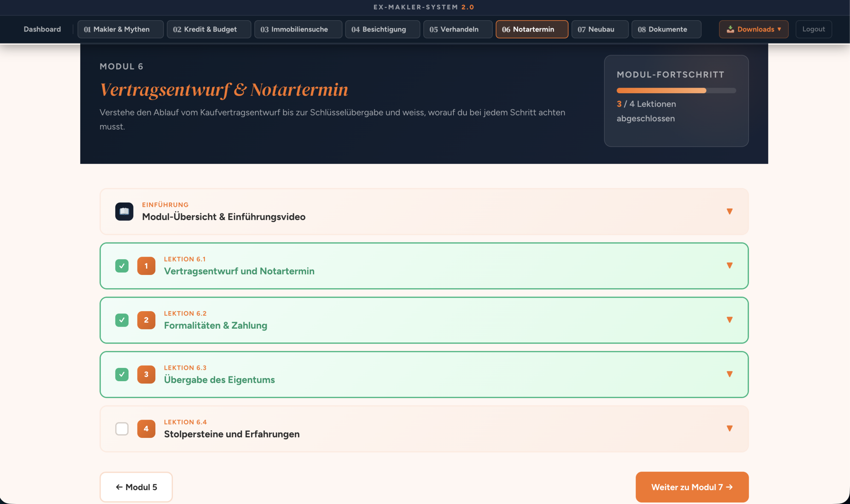Uncheck the Lektion 6.2 completion checkbox
This screenshot has width=850, height=504.
pos(122,320)
